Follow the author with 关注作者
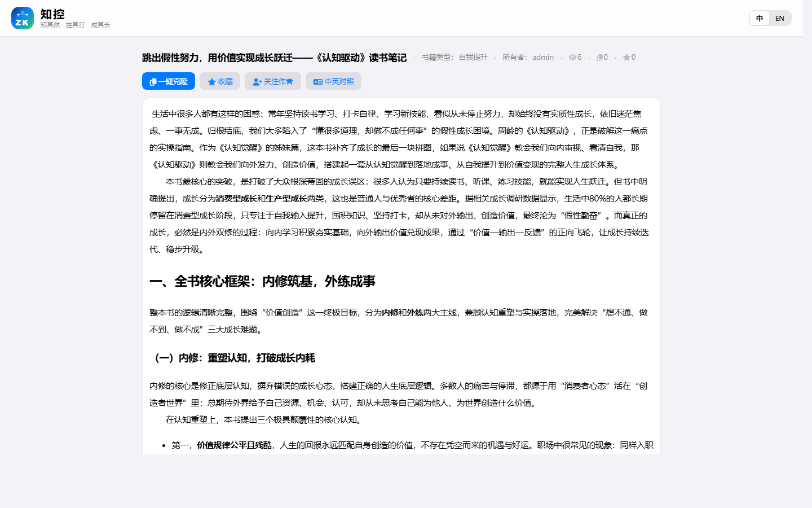Viewport: 812px width, 508px height. [273, 81]
